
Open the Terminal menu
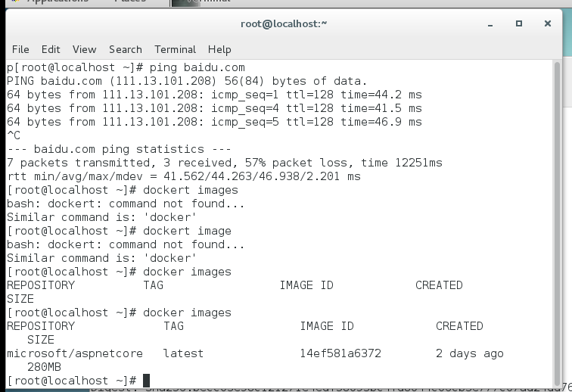pyautogui.click(x=175, y=49)
